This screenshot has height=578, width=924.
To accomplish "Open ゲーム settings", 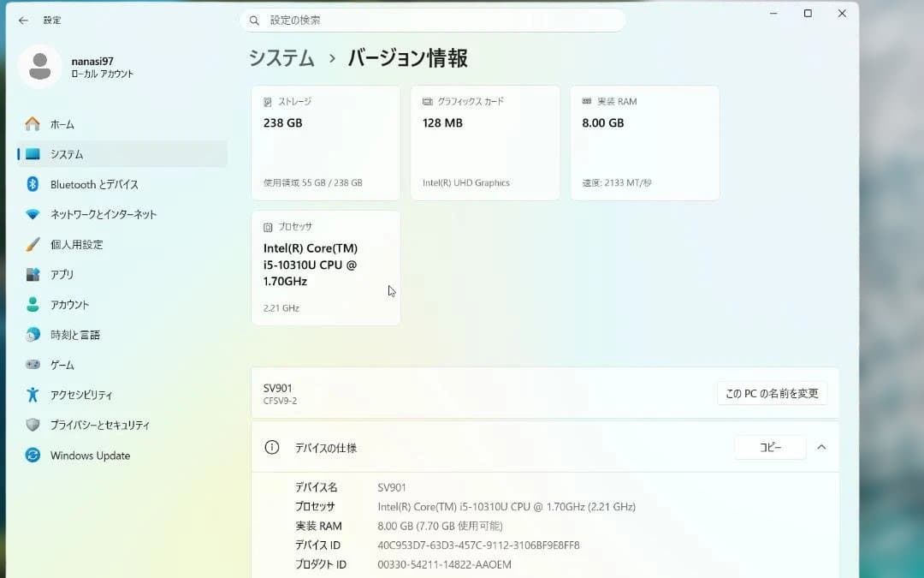I will click(122, 365).
